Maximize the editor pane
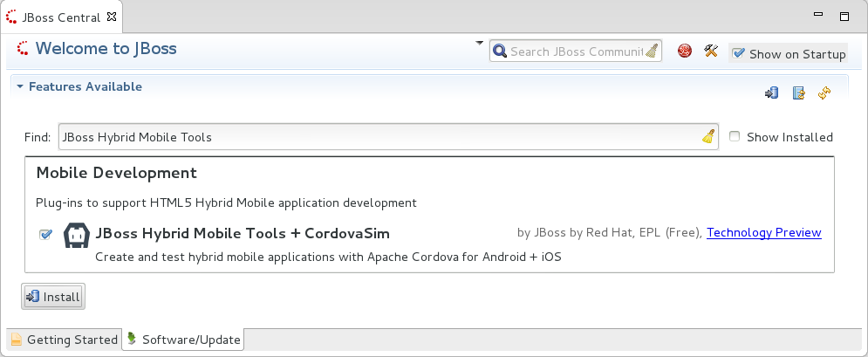868x357 pixels. click(844, 17)
